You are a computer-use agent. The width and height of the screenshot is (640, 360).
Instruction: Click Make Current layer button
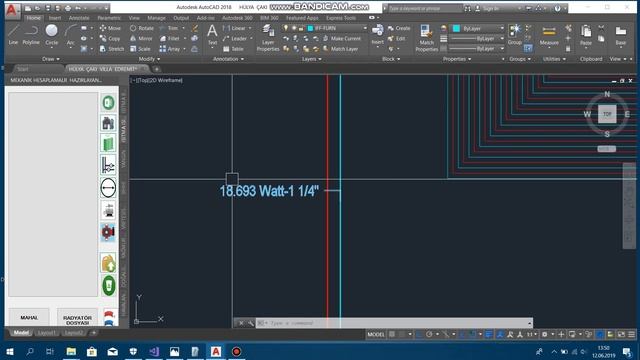click(x=342, y=38)
